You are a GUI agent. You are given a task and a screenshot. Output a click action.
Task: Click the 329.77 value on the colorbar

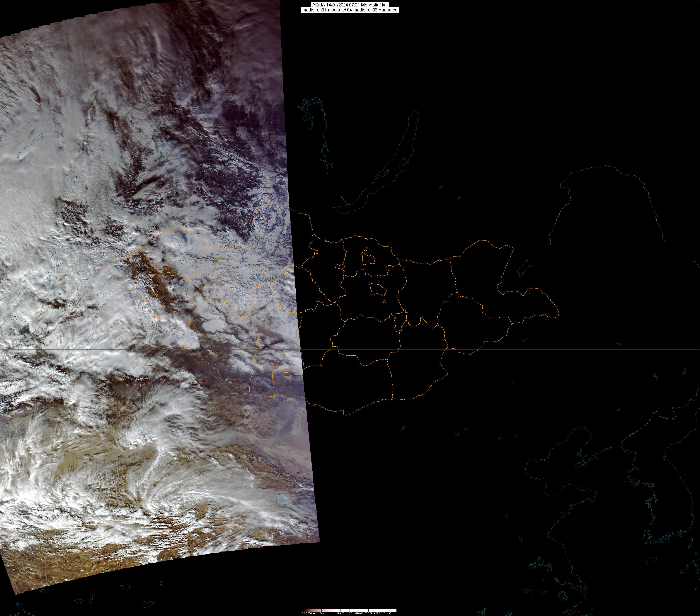pyautogui.click(x=340, y=614)
